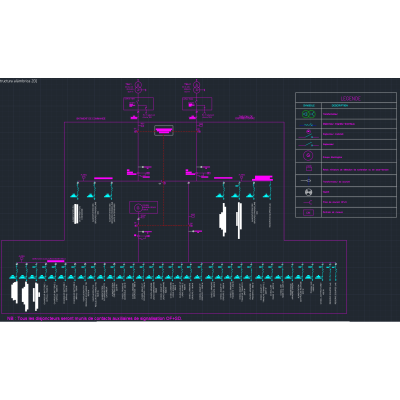Viewport: 400px width, 400px height.
Task: Select the legend's DESCRIPTION column header
Action: [x=340, y=105]
